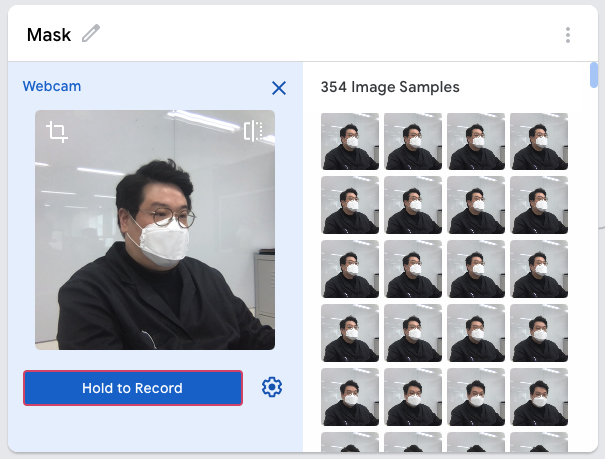Select last thumbnail in the top row

(x=539, y=141)
